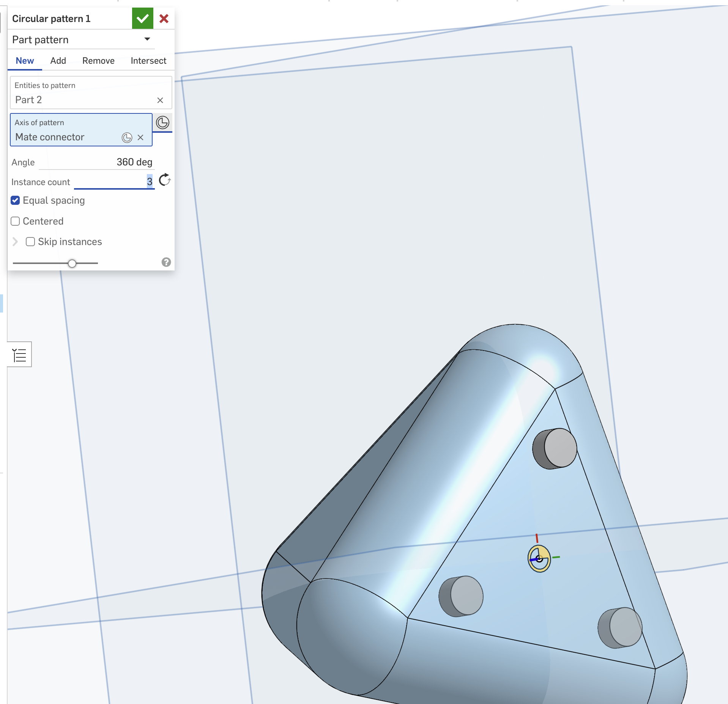Click small mate connector icon inside Axis field
Image resolution: width=728 pixels, height=704 pixels.
[127, 138]
